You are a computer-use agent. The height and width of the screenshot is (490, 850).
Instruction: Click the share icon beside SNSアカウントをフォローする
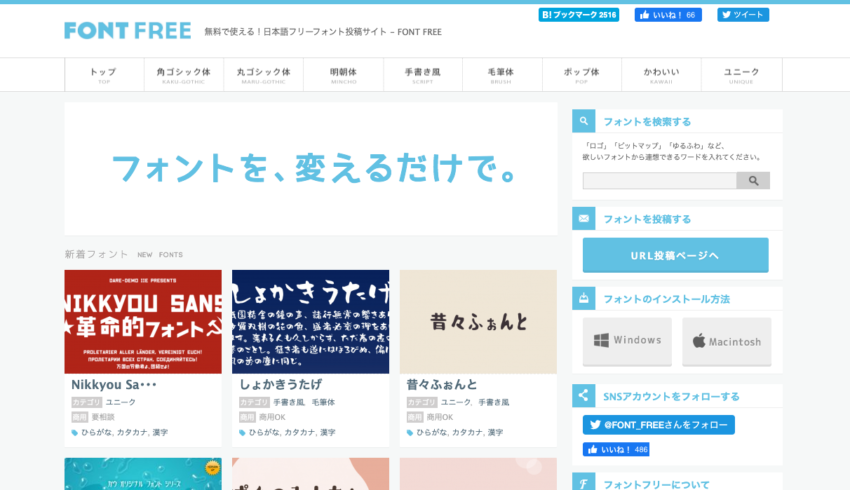[x=583, y=396]
